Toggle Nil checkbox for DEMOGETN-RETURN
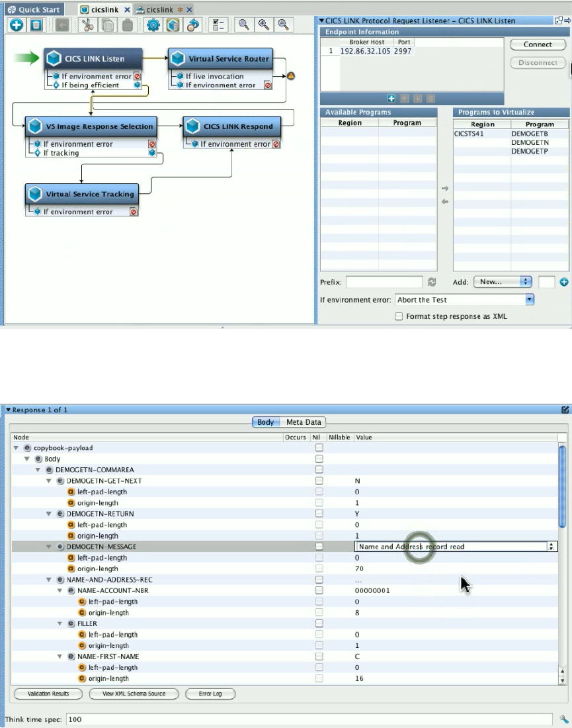The image size is (572, 728). (319, 514)
